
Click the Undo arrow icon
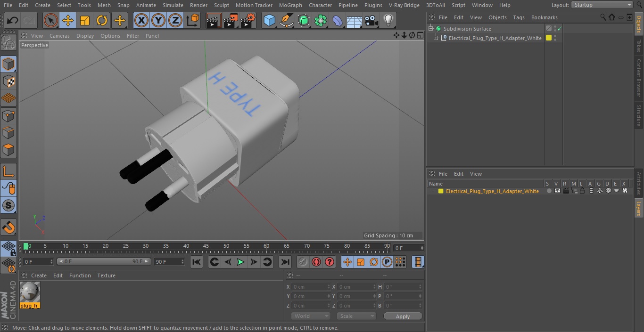click(x=13, y=21)
